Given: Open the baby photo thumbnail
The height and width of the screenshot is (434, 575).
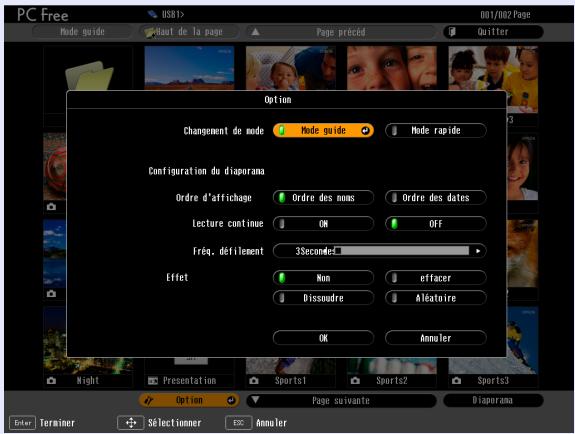Looking at the screenshot, I should point(291,68).
